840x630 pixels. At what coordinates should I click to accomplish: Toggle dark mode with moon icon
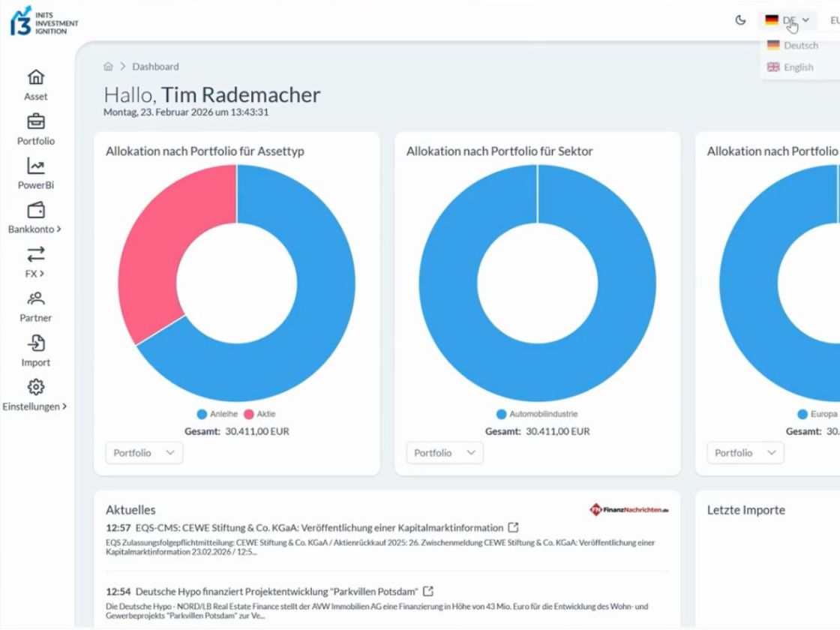point(740,20)
